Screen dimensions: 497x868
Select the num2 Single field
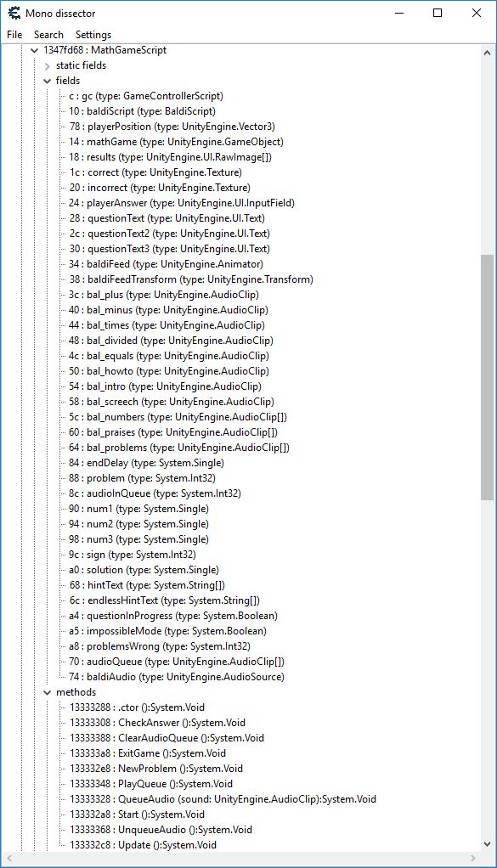[139, 524]
